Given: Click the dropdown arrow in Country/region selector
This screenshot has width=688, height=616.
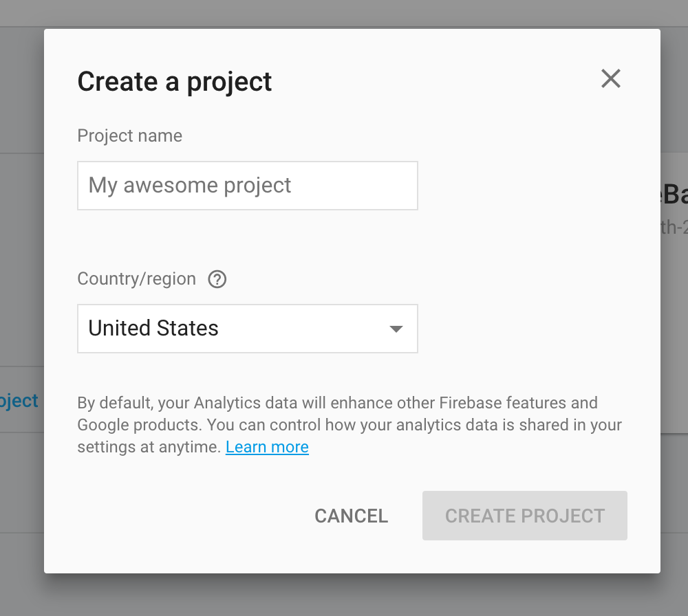Looking at the screenshot, I should (x=396, y=329).
